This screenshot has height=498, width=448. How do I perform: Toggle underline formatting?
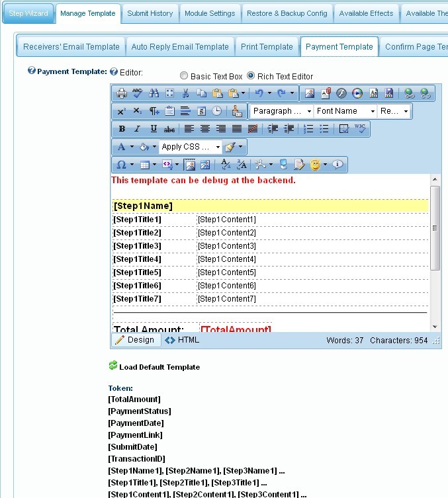pyautogui.click(x=154, y=129)
